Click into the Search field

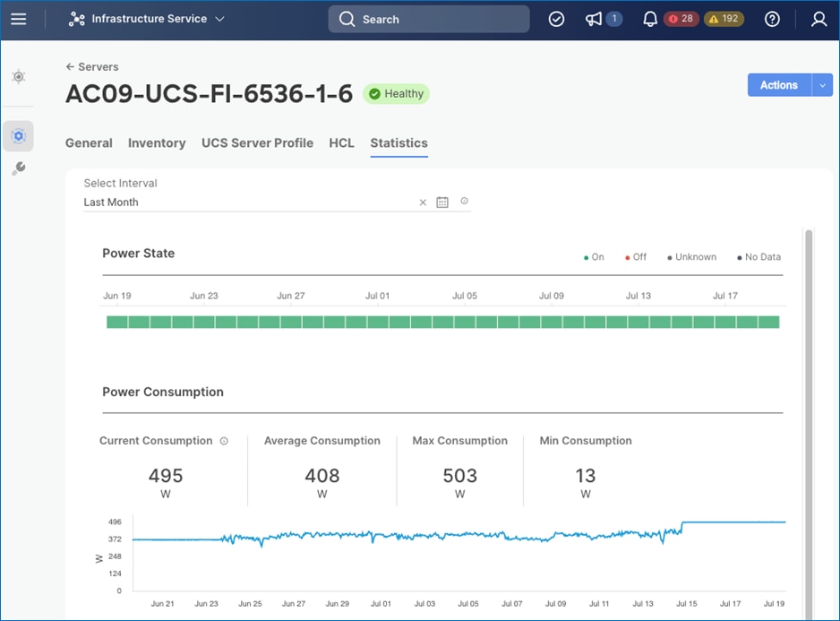click(429, 20)
